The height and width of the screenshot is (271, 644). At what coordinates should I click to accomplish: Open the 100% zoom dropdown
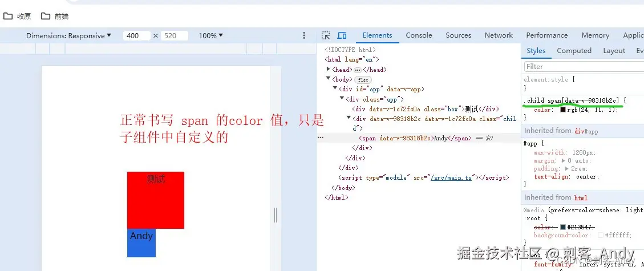coord(210,36)
